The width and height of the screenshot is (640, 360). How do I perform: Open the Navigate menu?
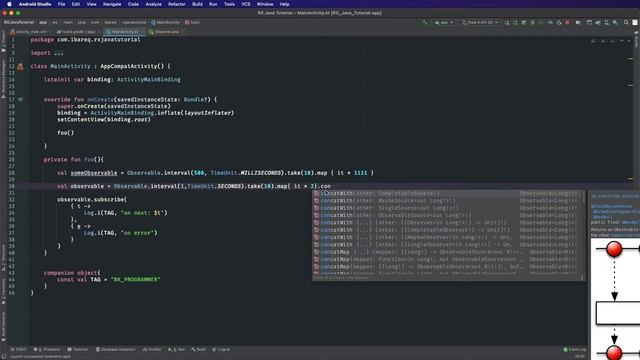pos(112,4)
